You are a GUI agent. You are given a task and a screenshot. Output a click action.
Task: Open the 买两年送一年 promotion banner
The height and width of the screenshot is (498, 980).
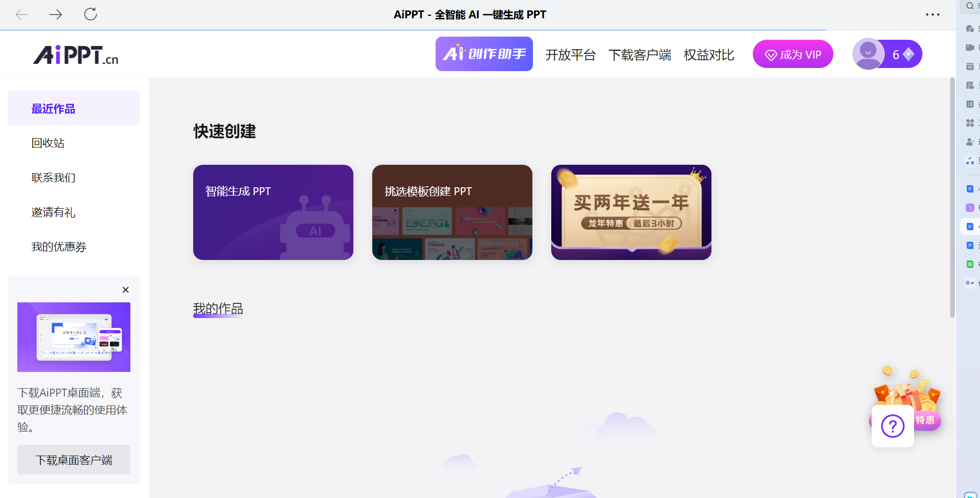631,212
